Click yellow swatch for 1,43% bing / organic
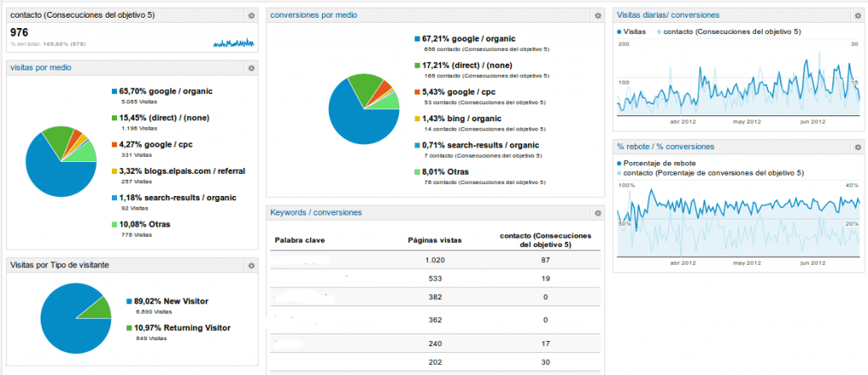The height and width of the screenshot is (375, 868). point(417,119)
